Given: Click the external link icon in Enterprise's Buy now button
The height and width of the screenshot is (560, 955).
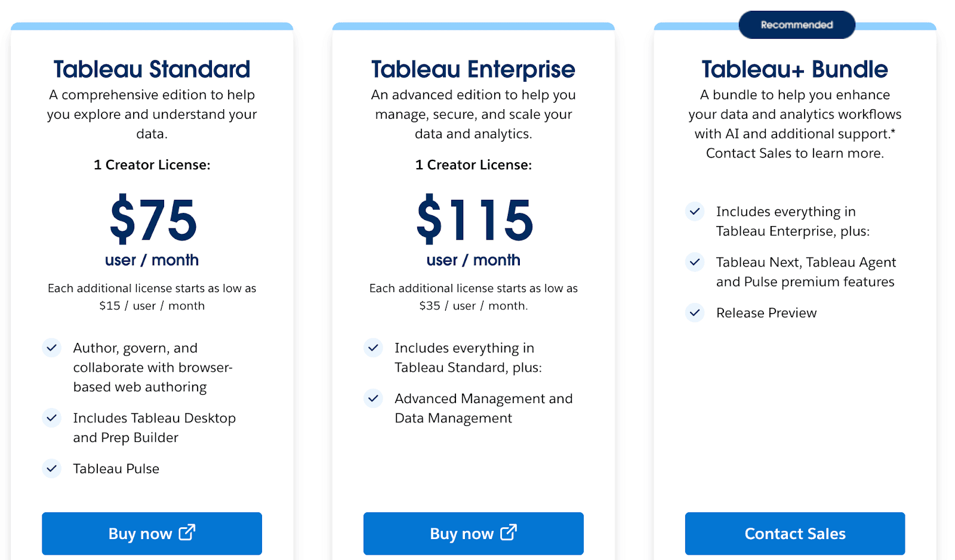Looking at the screenshot, I should [x=509, y=533].
